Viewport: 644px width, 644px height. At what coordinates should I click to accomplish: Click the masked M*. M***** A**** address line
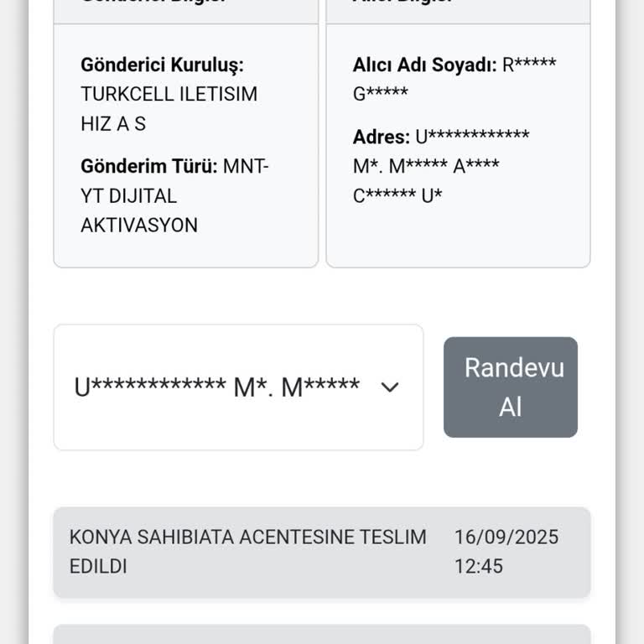coord(426,166)
